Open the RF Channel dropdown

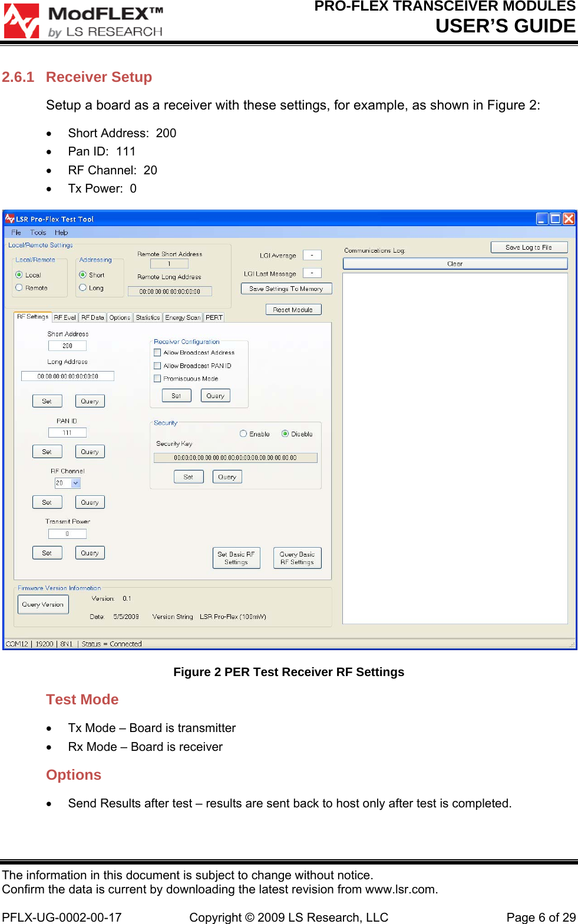pos(75,483)
